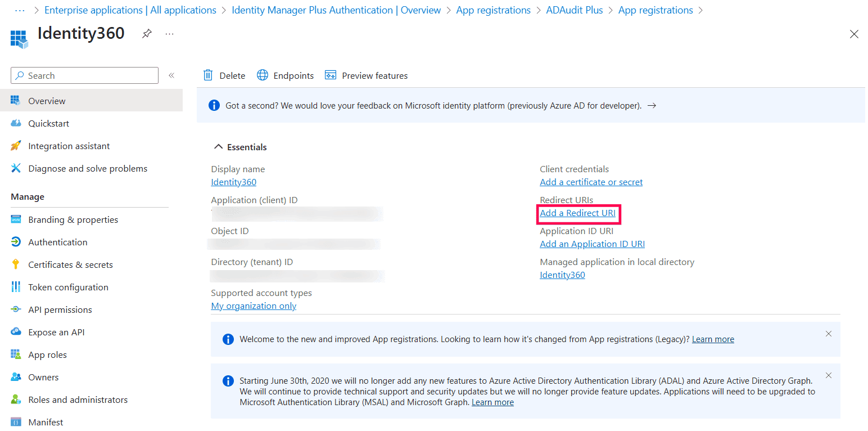Click the Owners people icon
The width and height of the screenshot is (868, 431).
click(16, 377)
